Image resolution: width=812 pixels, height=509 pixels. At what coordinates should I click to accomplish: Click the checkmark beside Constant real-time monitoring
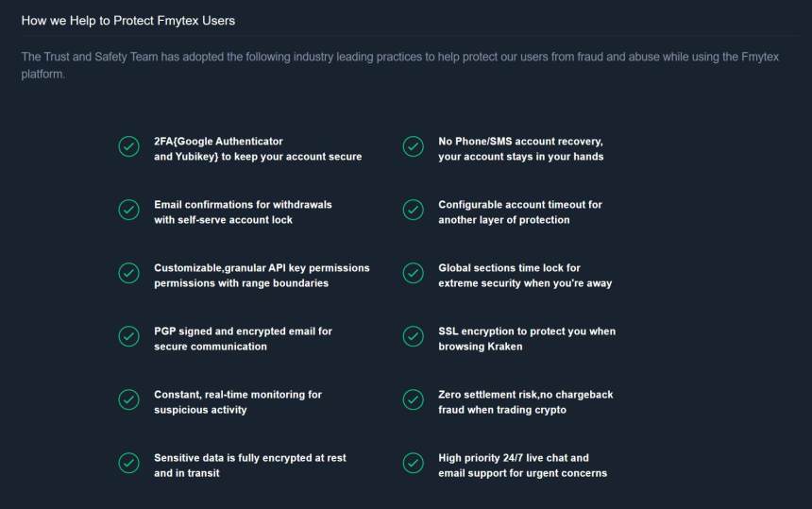[128, 399]
